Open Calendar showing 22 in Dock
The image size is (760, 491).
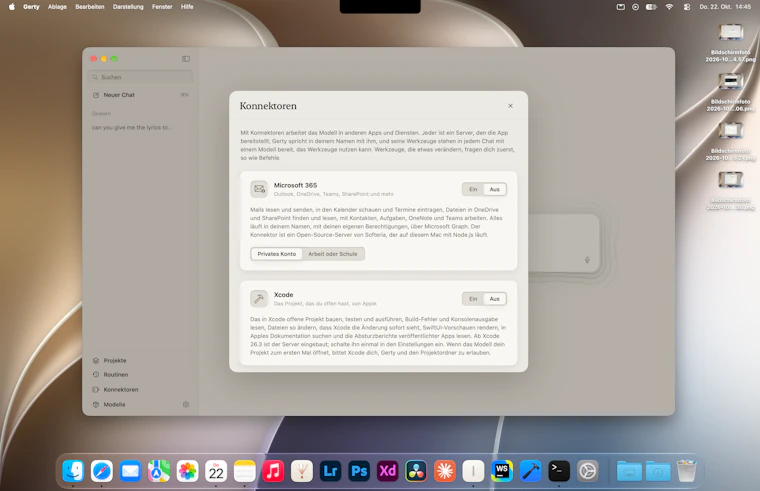pyautogui.click(x=216, y=471)
